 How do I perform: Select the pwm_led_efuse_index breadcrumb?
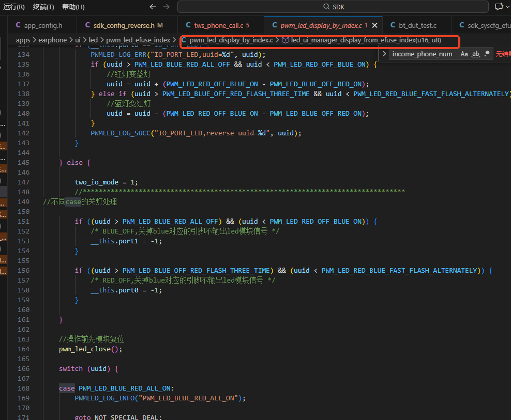point(138,40)
